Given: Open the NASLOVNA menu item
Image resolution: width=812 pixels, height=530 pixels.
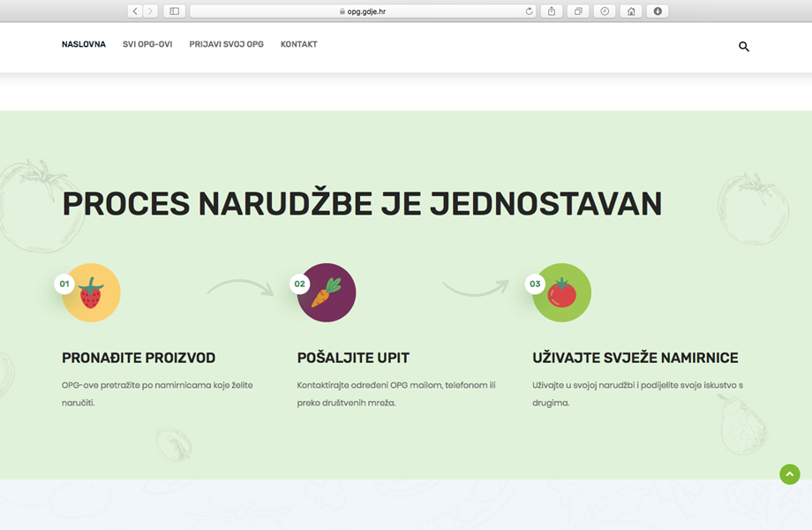Looking at the screenshot, I should point(84,44).
